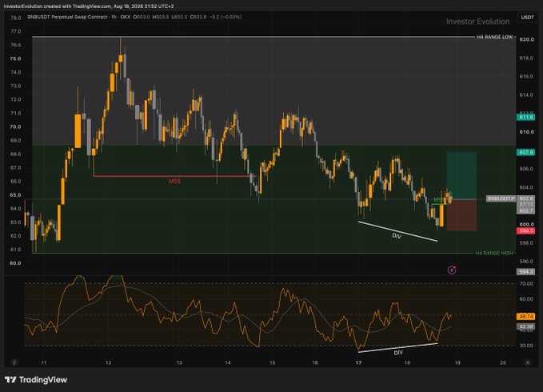543x392 pixels.
Task: Select the green MSS label near current price
Action: (439, 200)
